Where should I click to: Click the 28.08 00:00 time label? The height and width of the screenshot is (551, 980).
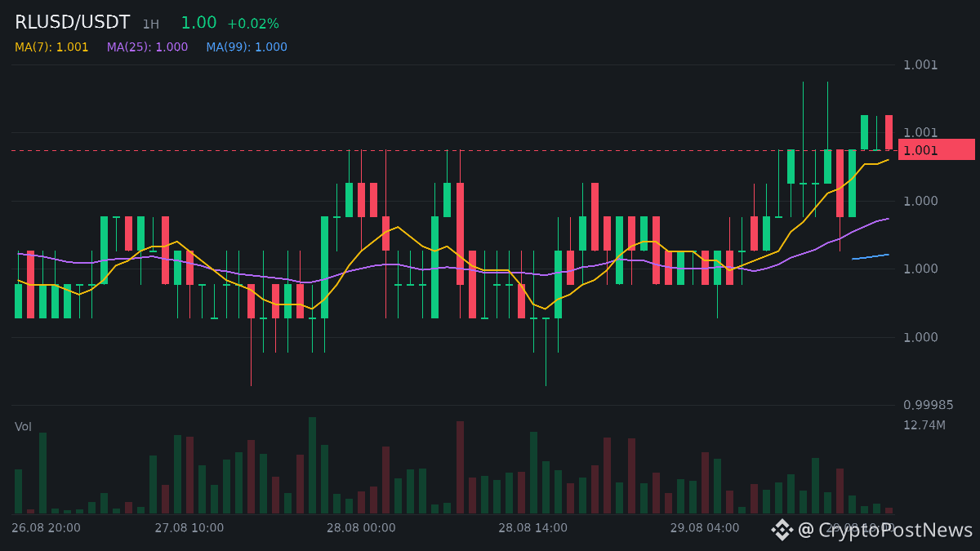tap(361, 528)
